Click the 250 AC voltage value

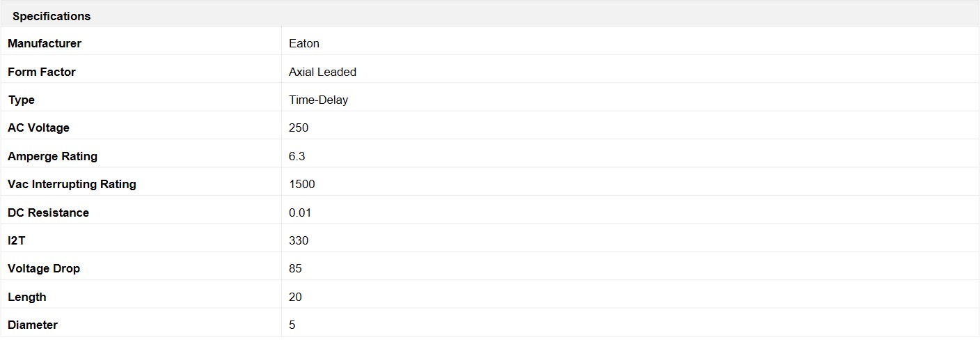point(299,128)
